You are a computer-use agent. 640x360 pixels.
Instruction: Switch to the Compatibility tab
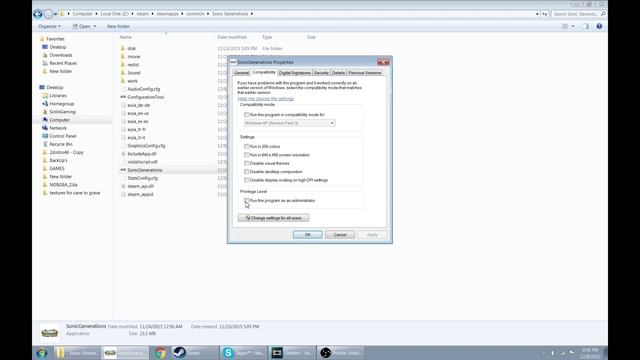[x=264, y=72]
